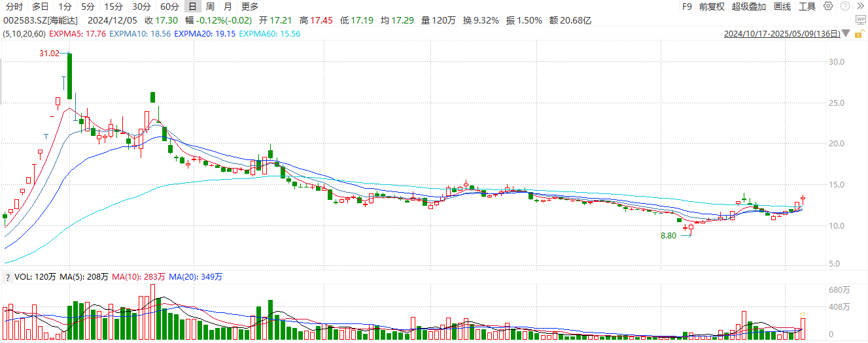Image resolution: width=868 pixels, height=343 pixels.
Task: Switch to the 分时 tab
Action: pos(14,7)
